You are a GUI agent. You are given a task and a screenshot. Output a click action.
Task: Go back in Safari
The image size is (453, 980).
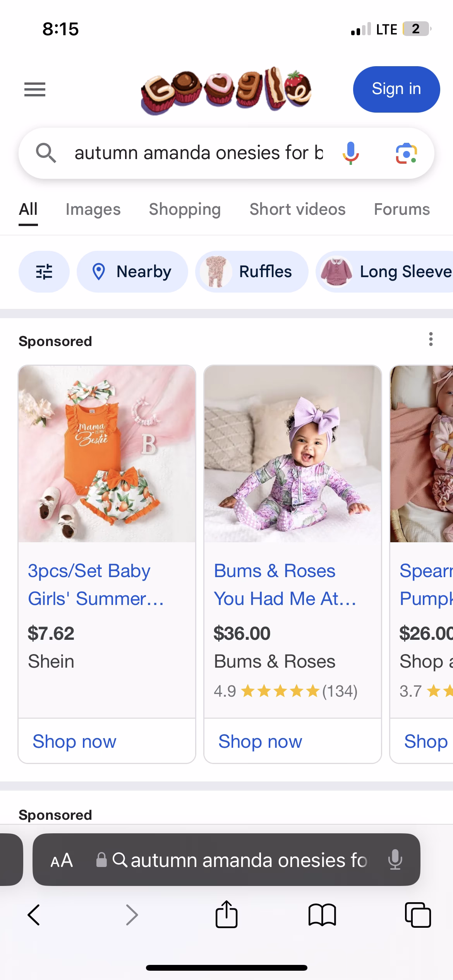pyautogui.click(x=34, y=915)
